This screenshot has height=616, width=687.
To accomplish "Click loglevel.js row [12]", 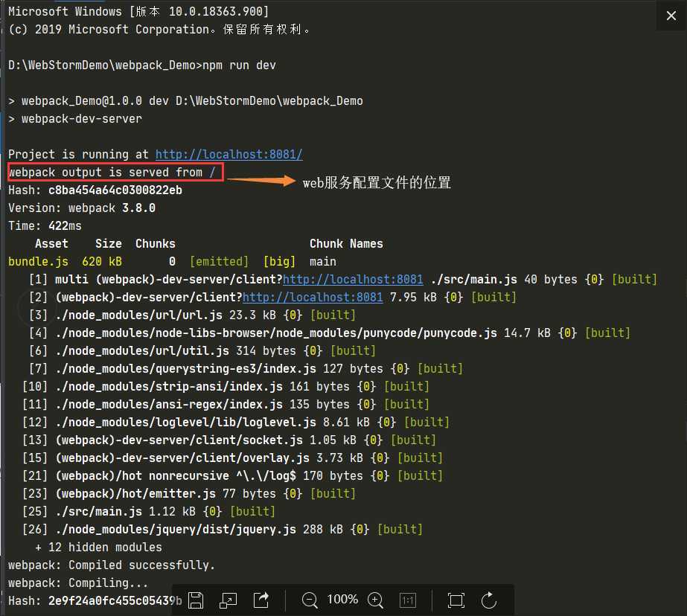I will coord(236,422).
